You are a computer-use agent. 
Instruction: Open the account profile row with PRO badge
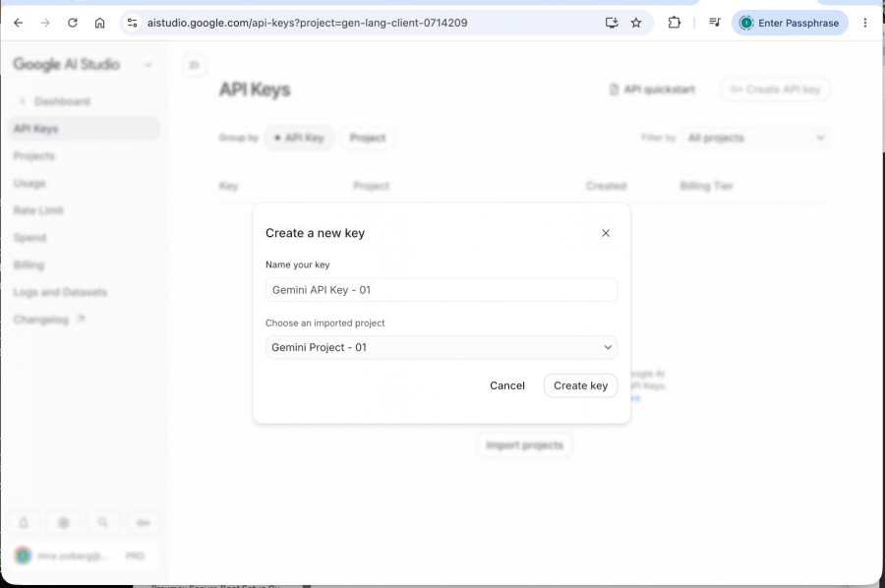(x=84, y=556)
